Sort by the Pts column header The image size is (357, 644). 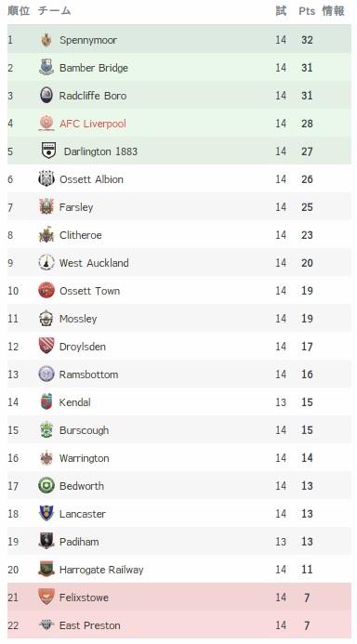(307, 11)
